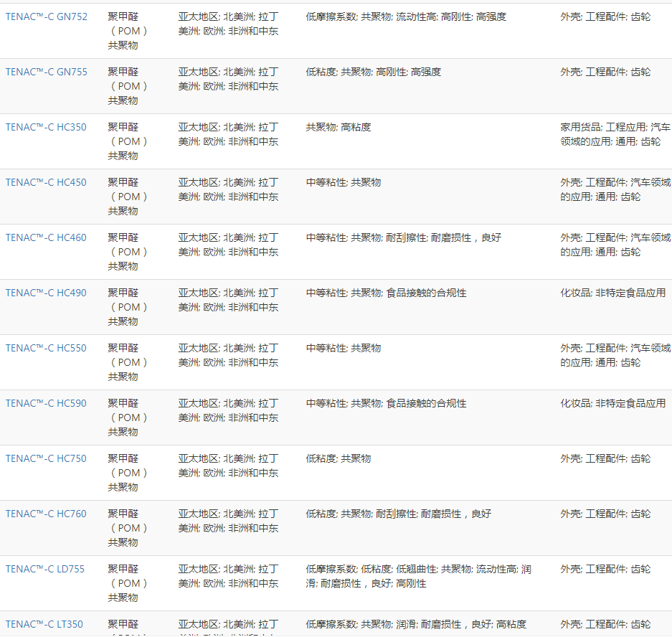Click the features text in the GN752 row
This screenshot has width=672, height=637.
click(x=406, y=16)
